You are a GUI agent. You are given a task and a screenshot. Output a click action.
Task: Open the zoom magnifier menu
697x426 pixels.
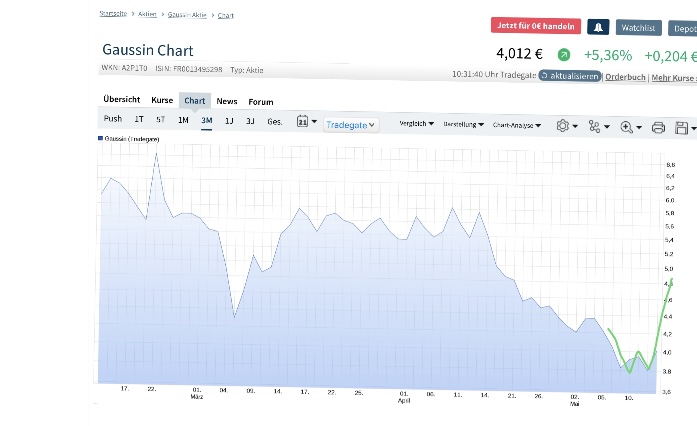(x=631, y=127)
